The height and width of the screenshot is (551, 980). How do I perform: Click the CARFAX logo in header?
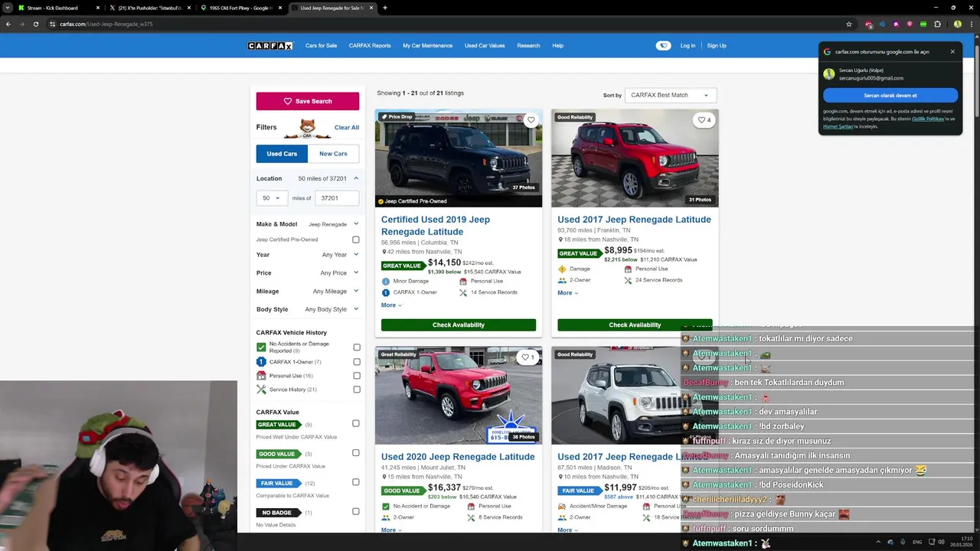pos(270,46)
